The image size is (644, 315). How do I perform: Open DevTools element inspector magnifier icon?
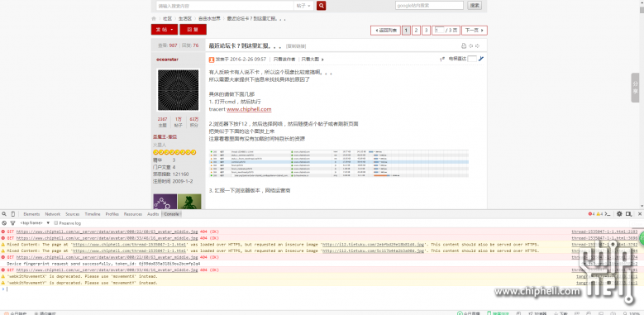[x=4, y=214]
